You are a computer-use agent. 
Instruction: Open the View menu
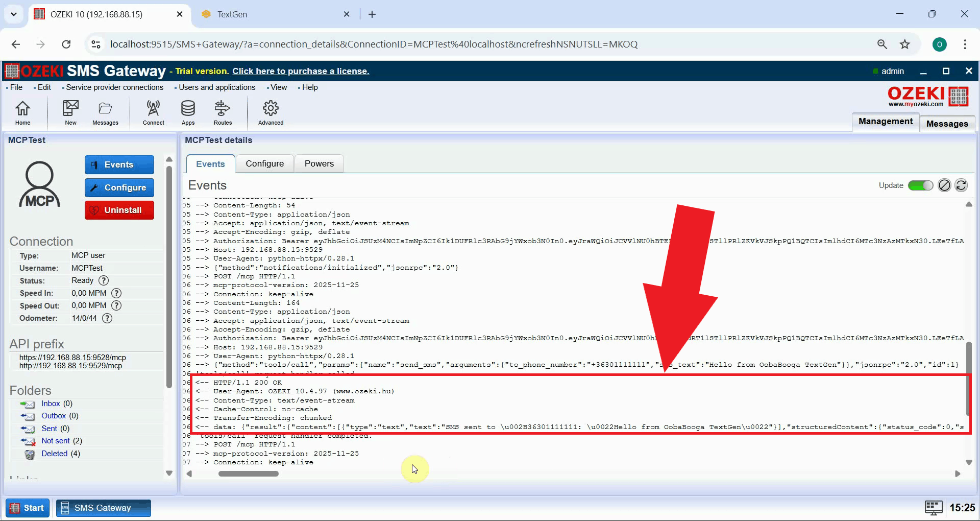(x=279, y=87)
